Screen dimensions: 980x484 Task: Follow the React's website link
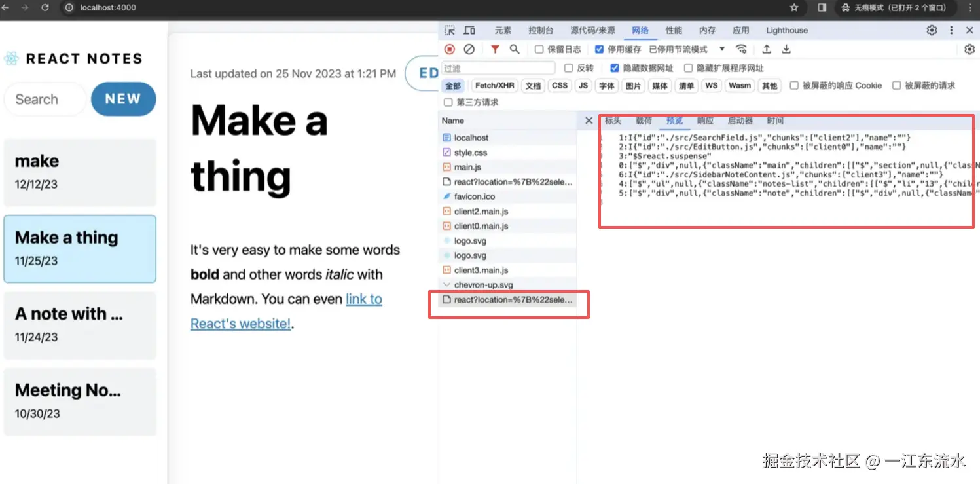click(x=240, y=324)
